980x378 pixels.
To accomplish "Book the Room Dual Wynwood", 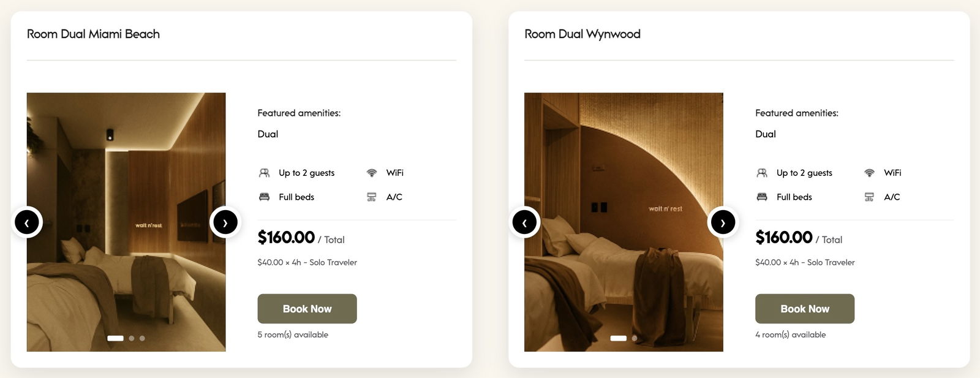I will coord(805,309).
